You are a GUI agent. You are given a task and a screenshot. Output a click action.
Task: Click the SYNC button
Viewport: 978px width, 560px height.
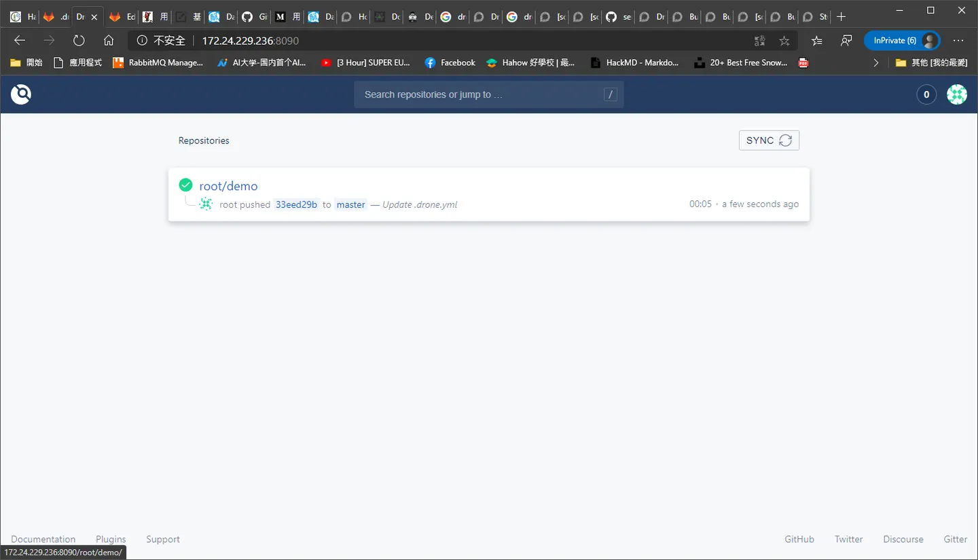point(769,141)
